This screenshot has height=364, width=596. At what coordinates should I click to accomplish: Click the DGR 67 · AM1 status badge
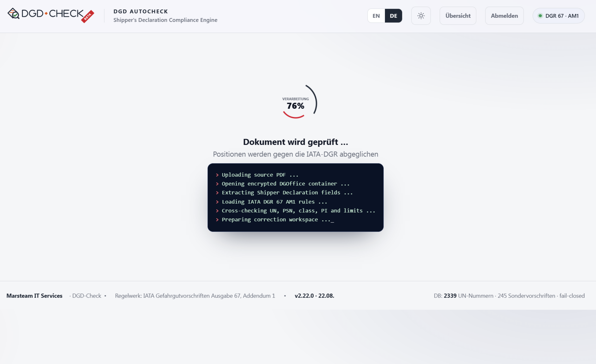tap(559, 16)
